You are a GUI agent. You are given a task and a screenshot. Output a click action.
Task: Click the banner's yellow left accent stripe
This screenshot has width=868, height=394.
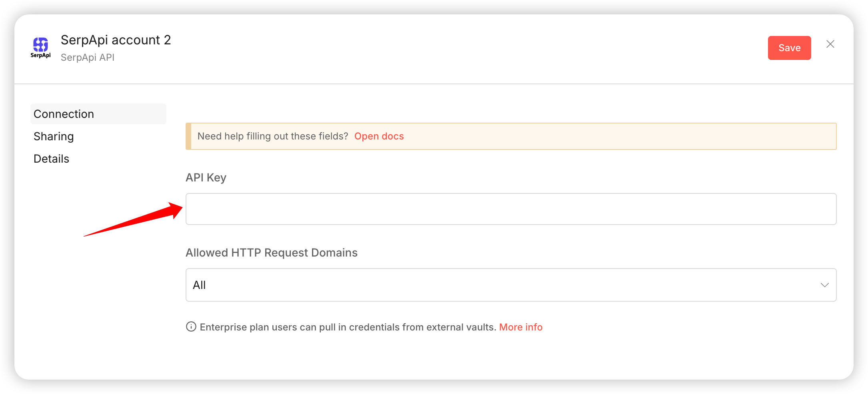pos(188,136)
